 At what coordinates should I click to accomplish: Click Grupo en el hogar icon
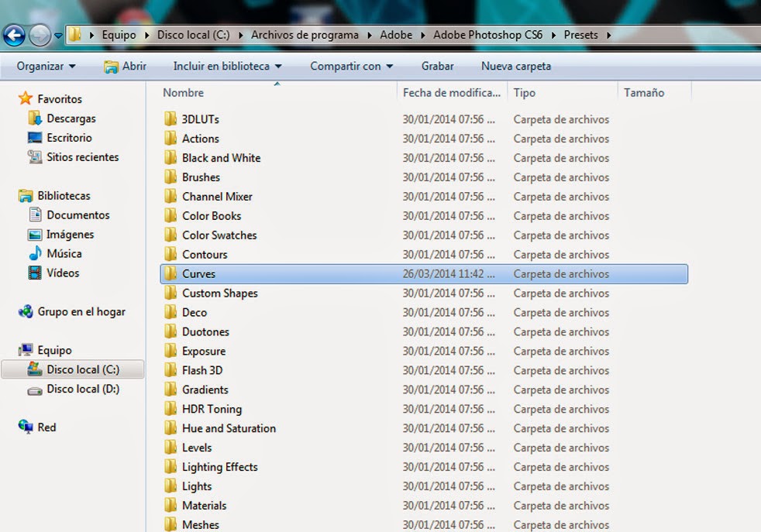26,311
